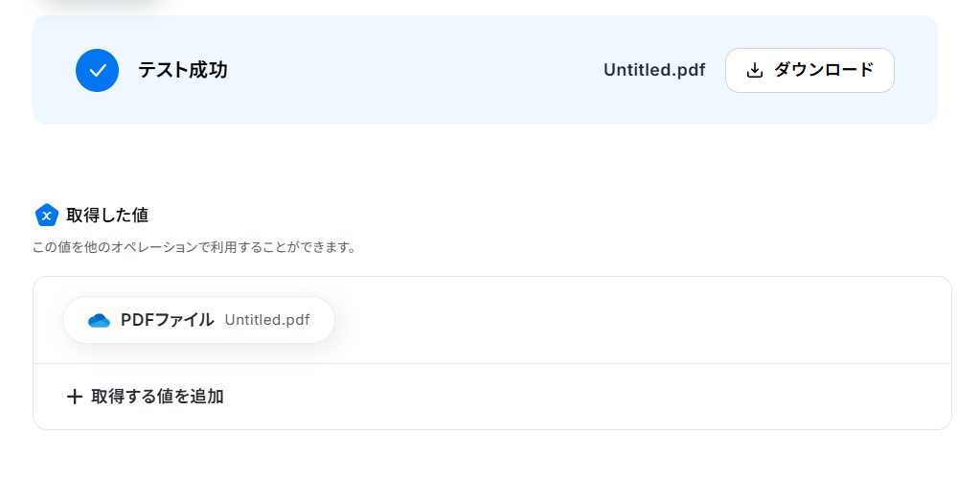Select the PDFファイル value chip
Screen dimensions: 980x479
pyautogui.click(x=198, y=320)
